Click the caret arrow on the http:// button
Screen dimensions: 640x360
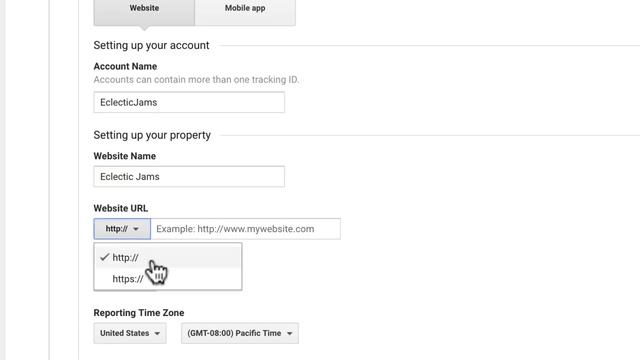pyautogui.click(x=136, y=229)
